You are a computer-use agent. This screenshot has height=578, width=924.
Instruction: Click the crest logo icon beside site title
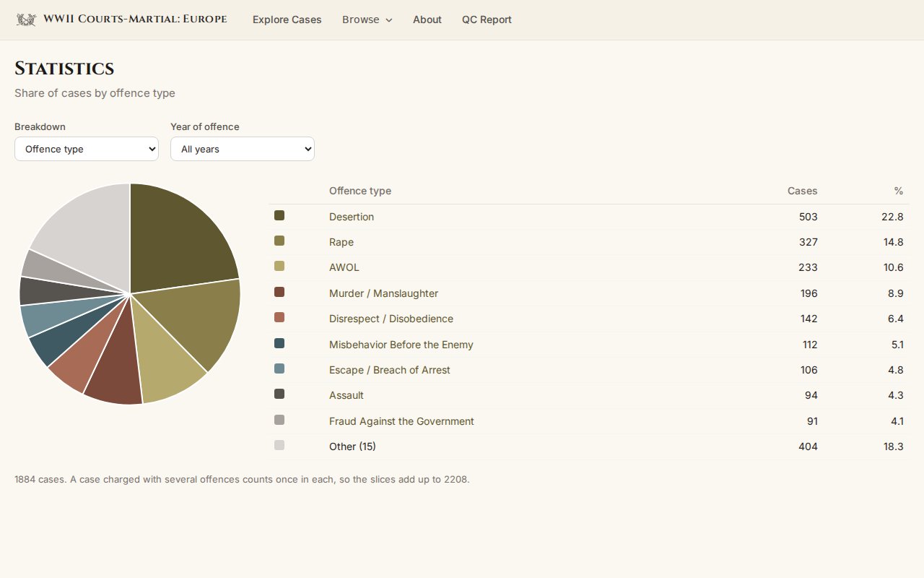coord(27,20)
